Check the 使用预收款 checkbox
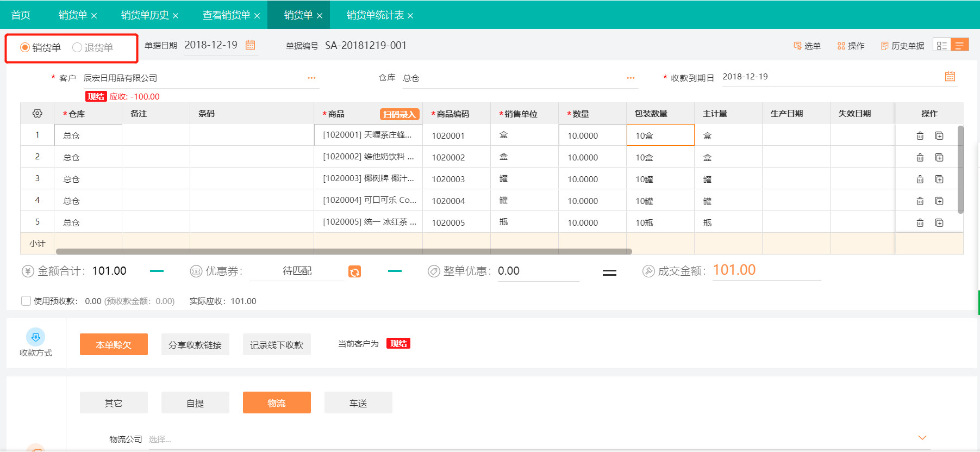This screenshot has height=452, width=980. (26, 301)
